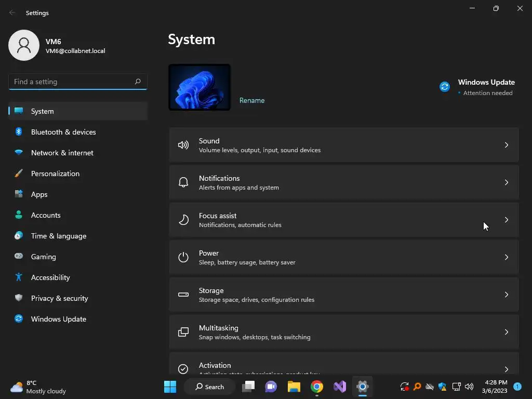Select Apps in the sidebar
The width and height of the screenshot is (532, 399).
coord(78,194)
